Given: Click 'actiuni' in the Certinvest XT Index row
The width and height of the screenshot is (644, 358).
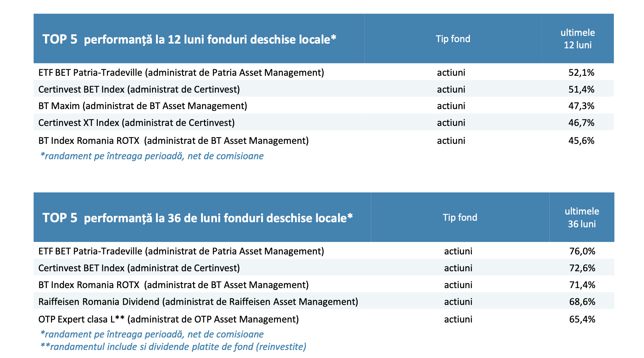Looking at the screenshot, I should click(451, 123).
